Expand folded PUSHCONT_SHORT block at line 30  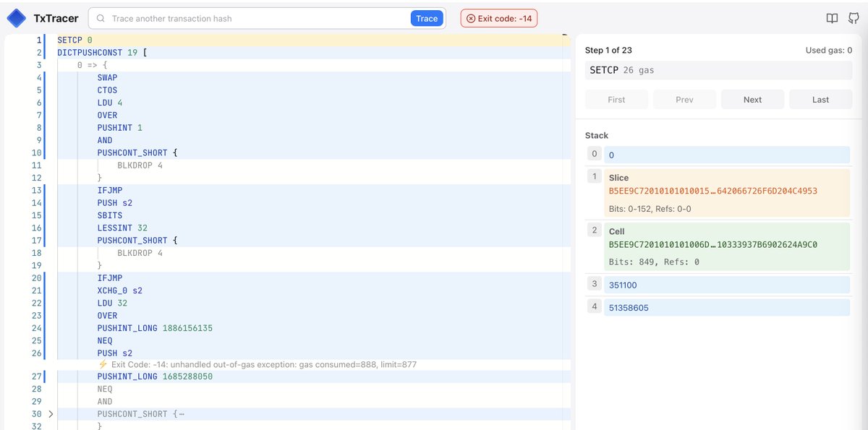click(x=51, y=414)
